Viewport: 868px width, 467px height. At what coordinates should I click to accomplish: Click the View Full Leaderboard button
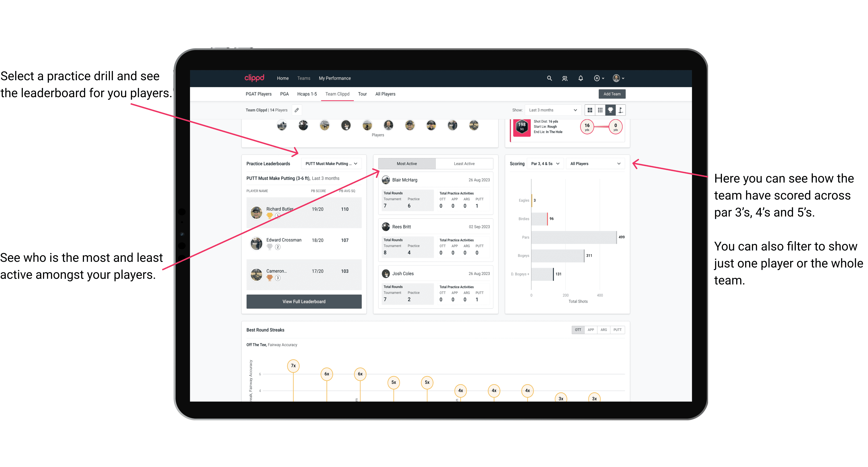point(304,301)
